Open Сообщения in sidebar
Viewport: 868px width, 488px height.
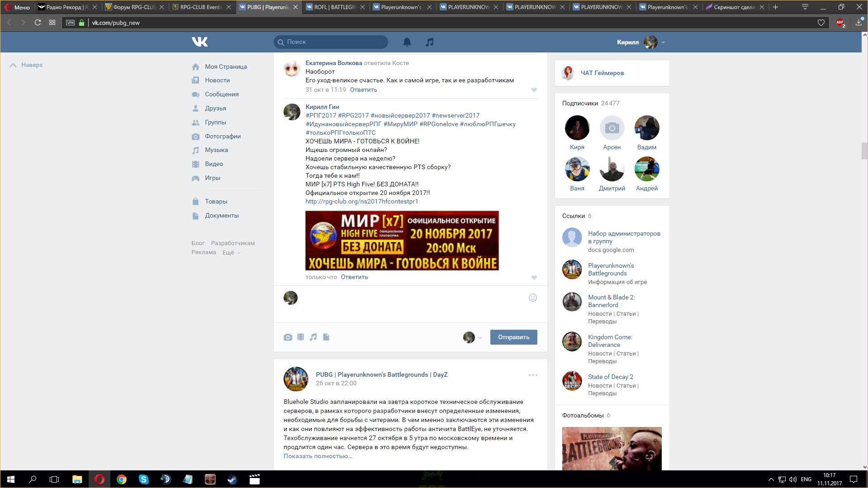(222, 94)
